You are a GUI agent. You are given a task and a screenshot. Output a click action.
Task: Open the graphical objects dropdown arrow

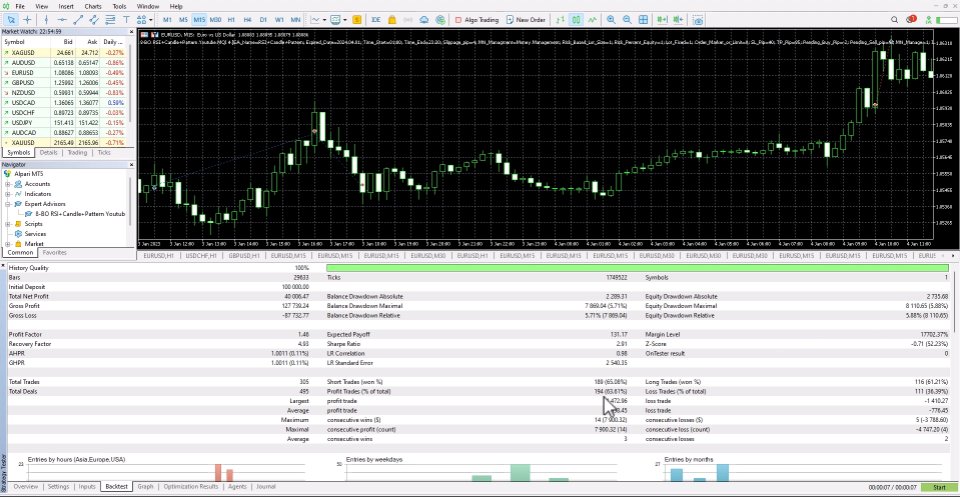click(150, 20)
